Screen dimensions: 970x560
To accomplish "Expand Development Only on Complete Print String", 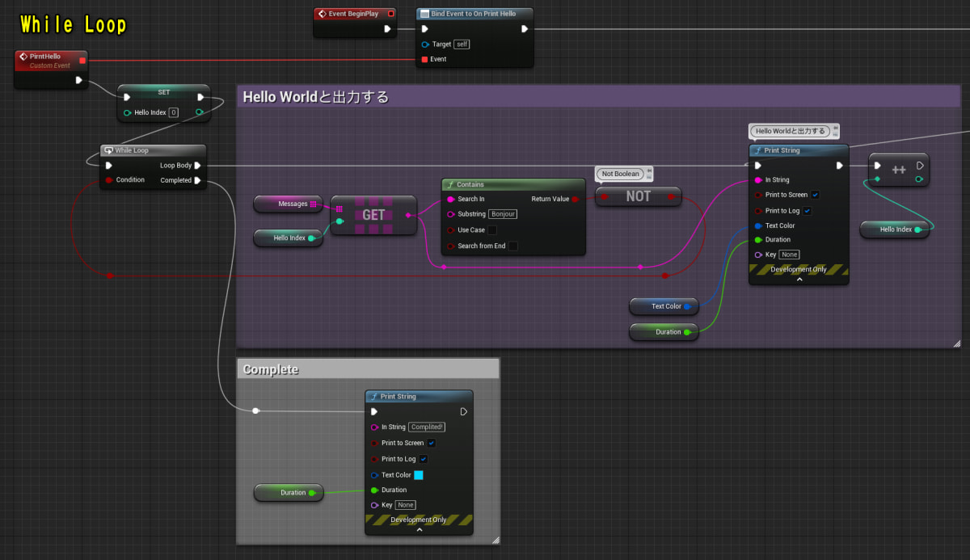I will pos(419,531).
